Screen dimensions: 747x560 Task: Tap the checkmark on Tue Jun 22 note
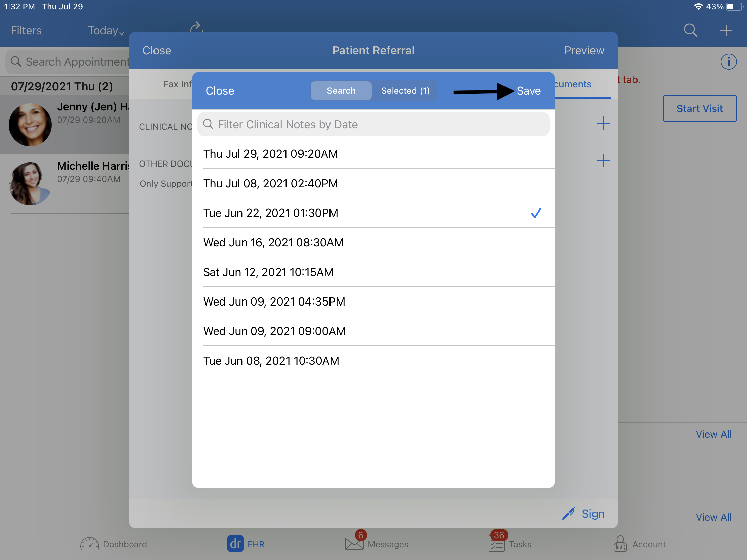pos(535,213)
